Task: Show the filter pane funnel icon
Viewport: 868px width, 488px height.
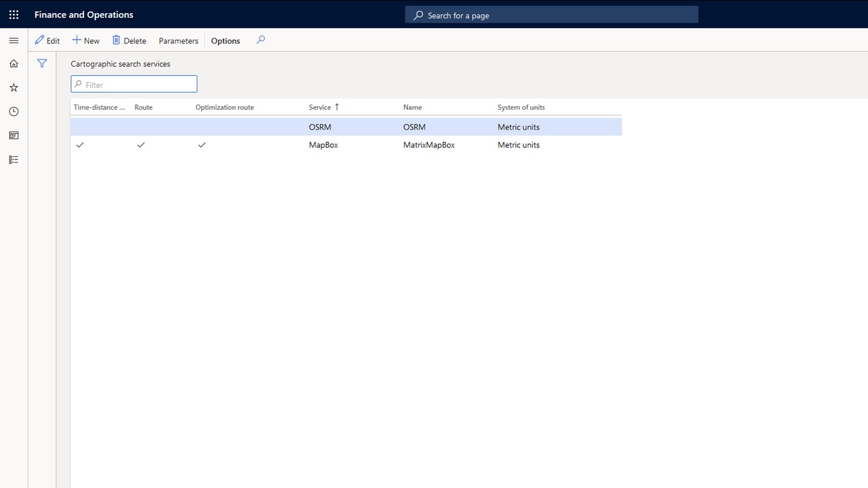Action: [42, 63]
